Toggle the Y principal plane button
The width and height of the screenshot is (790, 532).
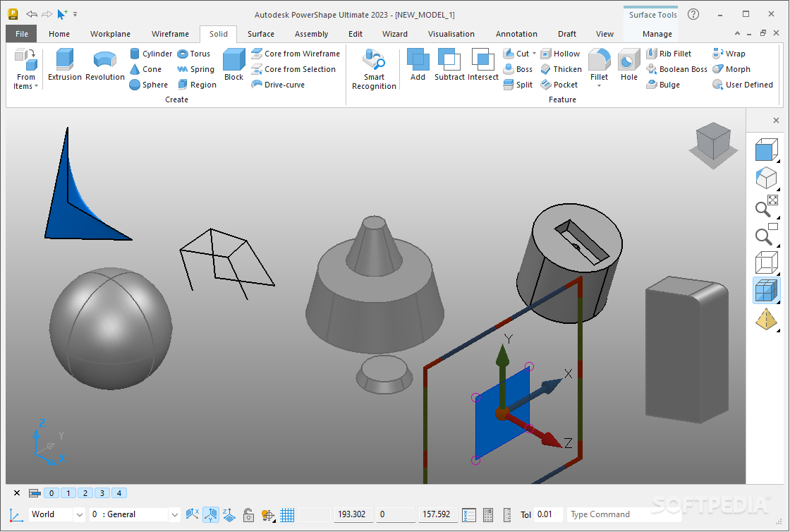click(211, 514)
